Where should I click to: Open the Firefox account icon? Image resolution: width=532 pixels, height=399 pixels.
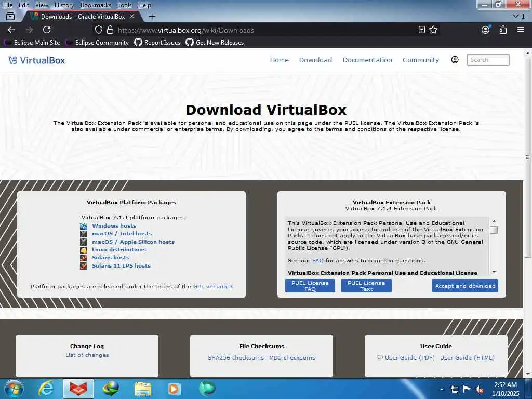click(x=486, y=30)
